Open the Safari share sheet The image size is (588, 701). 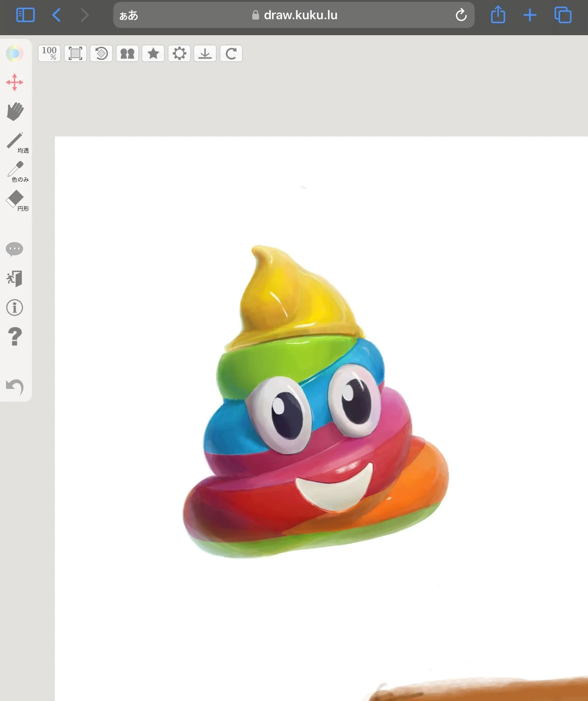point(498,15)
